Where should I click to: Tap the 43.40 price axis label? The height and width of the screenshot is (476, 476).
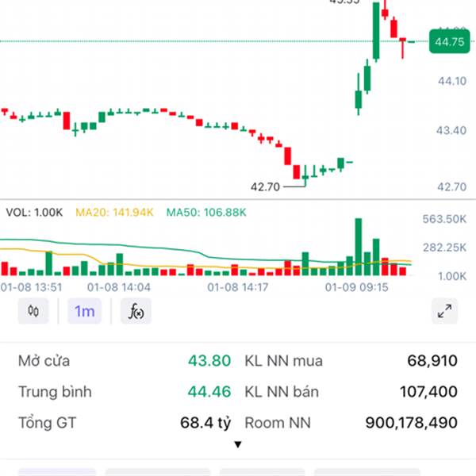(x=451, y=131)
